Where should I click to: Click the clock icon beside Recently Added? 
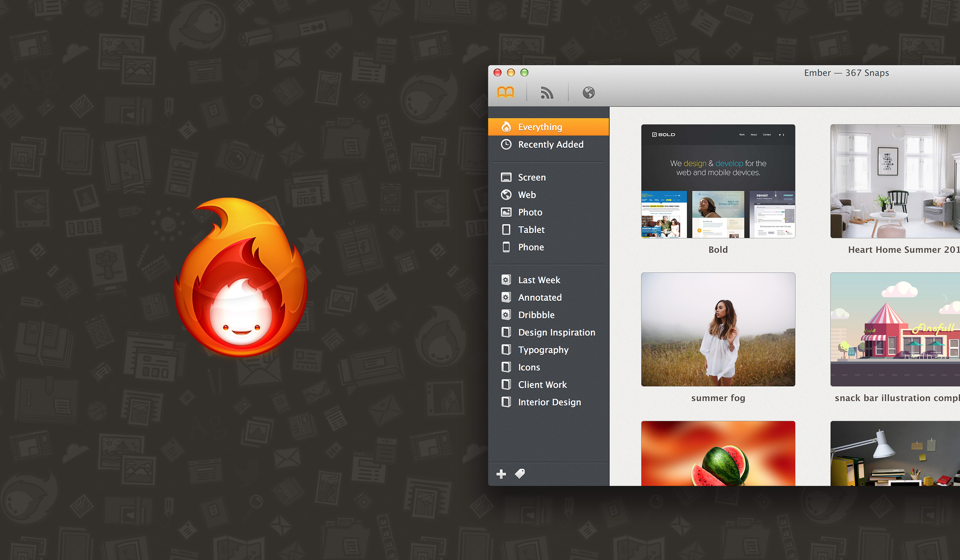(x=506, y=144)
